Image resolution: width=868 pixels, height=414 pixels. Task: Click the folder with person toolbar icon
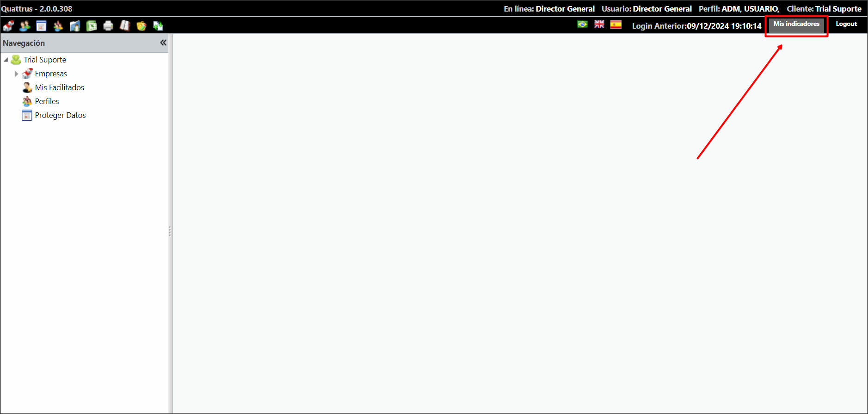[75, 26]
